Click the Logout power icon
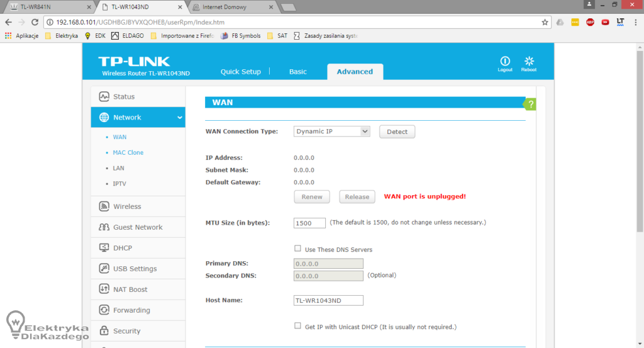Viewport: 644px width, 348px height. tap(505, 61)
